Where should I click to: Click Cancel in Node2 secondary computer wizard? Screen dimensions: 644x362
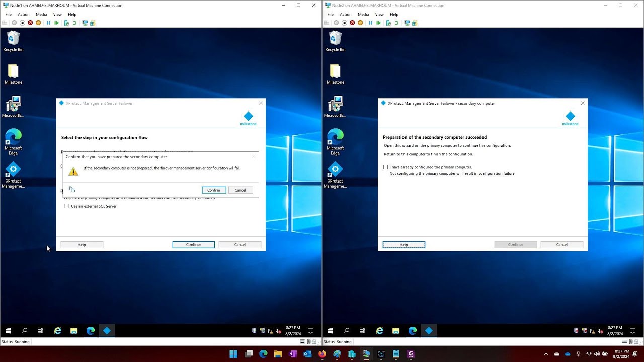[x=562, y=245]
